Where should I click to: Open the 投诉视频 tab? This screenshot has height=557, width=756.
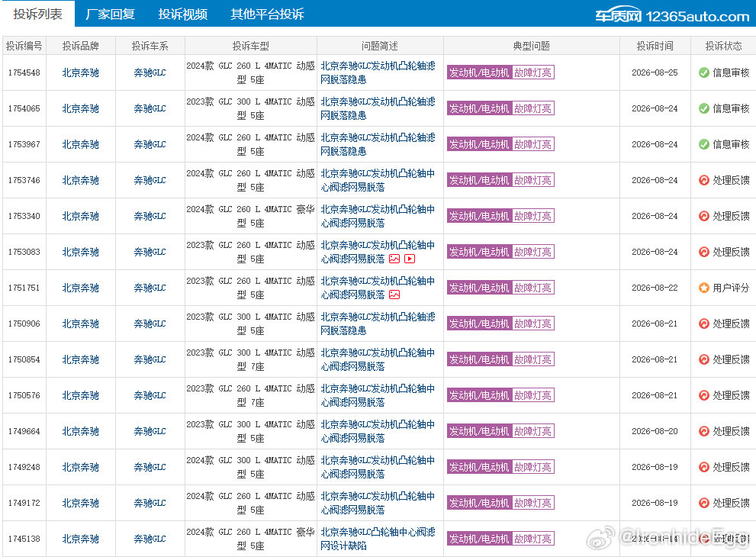[183, 14]
